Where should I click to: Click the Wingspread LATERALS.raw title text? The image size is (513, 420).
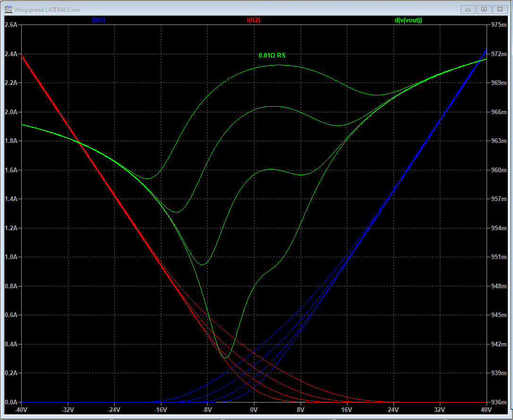click(47, 10)
